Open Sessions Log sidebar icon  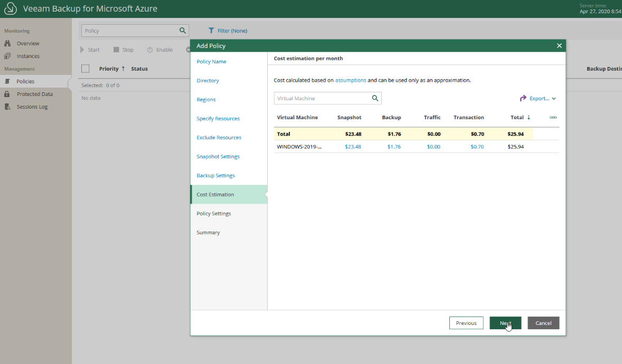pos(7,107)
